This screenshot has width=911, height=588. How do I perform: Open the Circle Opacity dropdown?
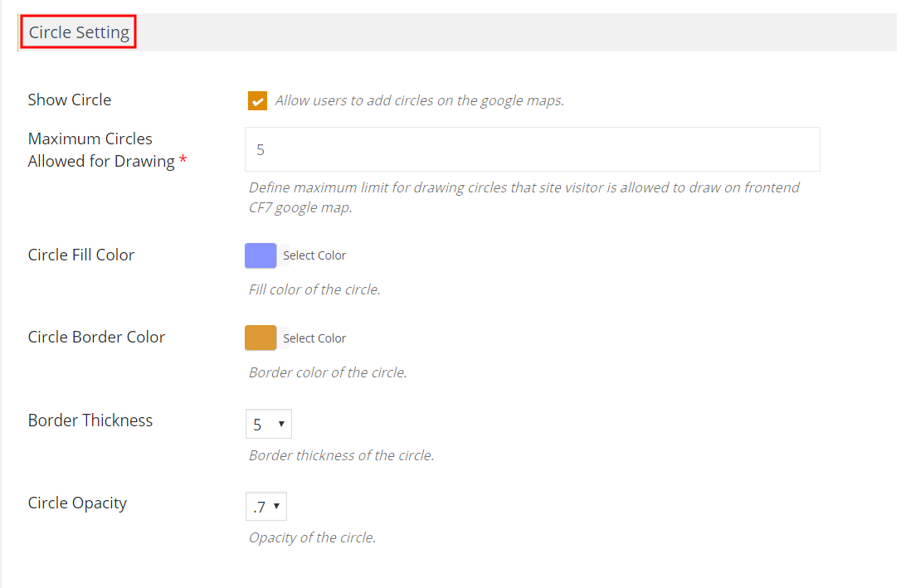(266, 506)
